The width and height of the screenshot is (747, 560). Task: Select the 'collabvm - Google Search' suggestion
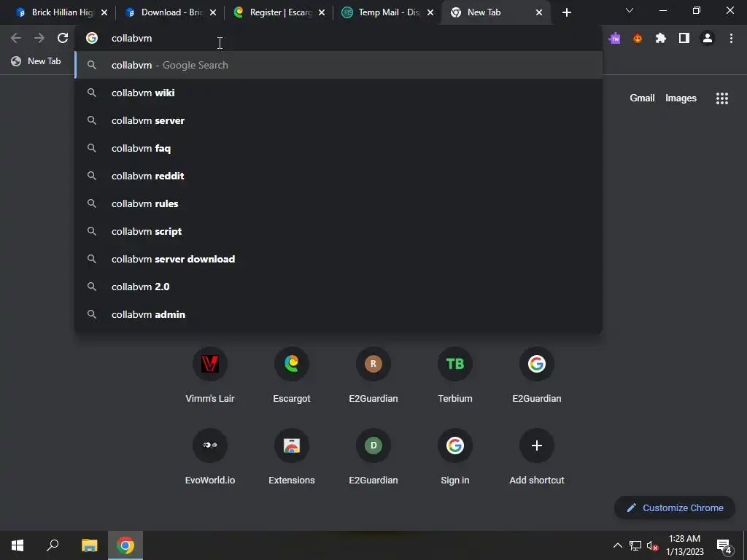coord(338,65)
